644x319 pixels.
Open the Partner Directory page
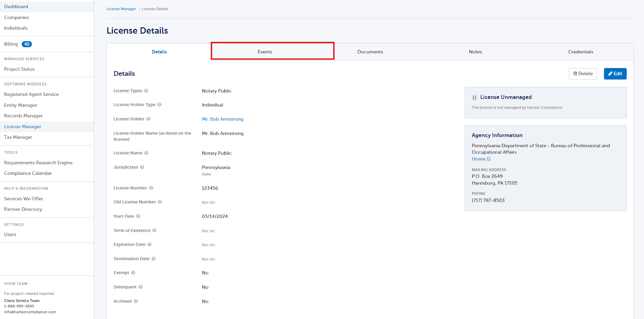click(23, 209)
